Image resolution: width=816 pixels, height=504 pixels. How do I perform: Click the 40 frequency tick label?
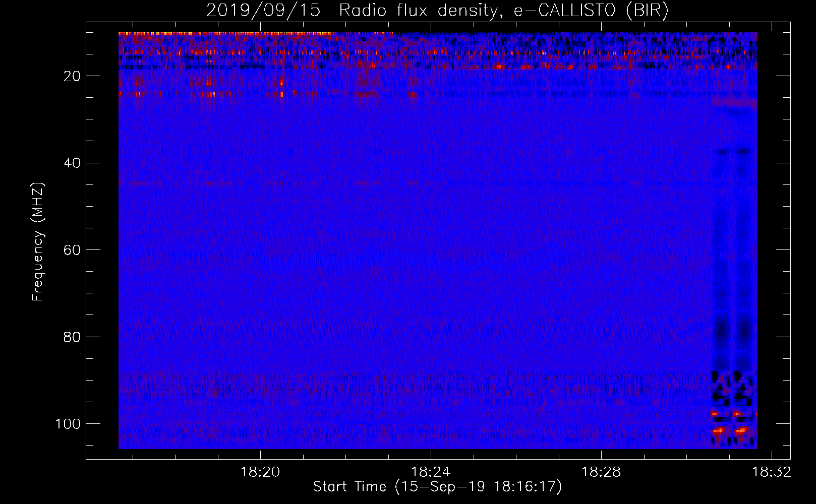point(73,163)
